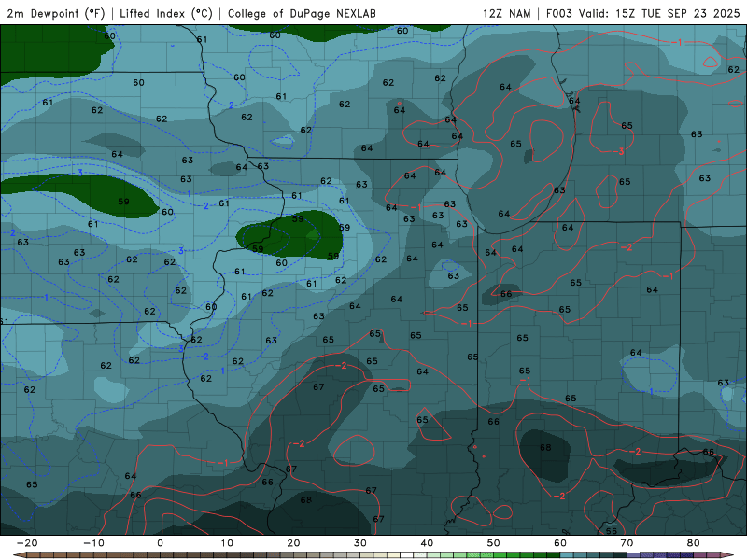This screenshot has height=560, width=747.
Task: Click the red -3 lifted index contour label
Action: (619, 151)
